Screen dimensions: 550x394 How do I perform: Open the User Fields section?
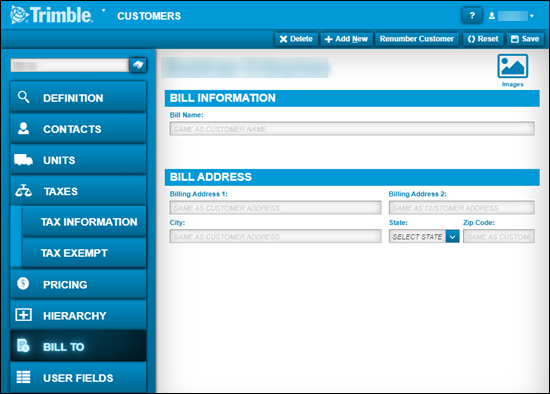click(x=78, y=378)
